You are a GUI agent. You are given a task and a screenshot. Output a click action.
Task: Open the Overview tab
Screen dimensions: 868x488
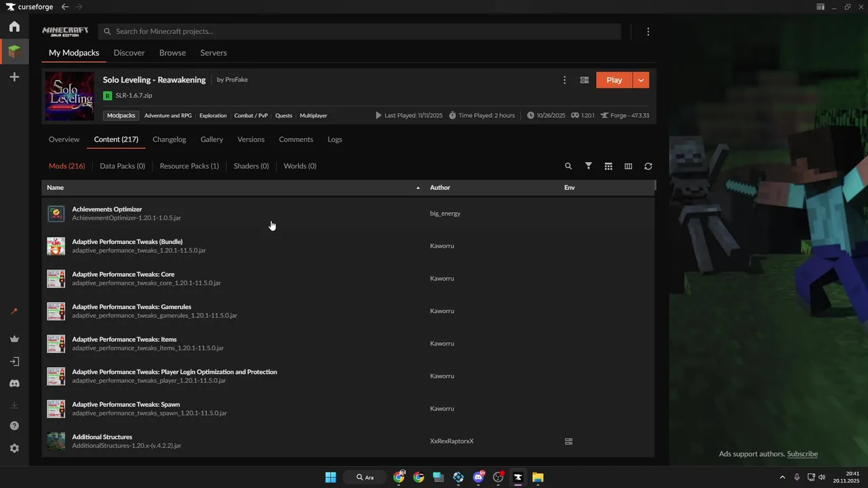(x=64, y=140)
